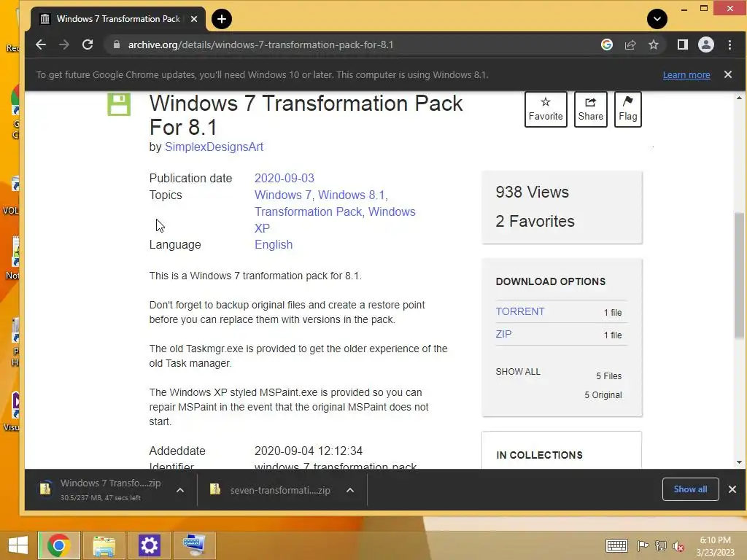The height and width of the screenshot is (560, 747).
Task: Dismiss the Chrome update notification bar
Action: (x=727, y=74)
